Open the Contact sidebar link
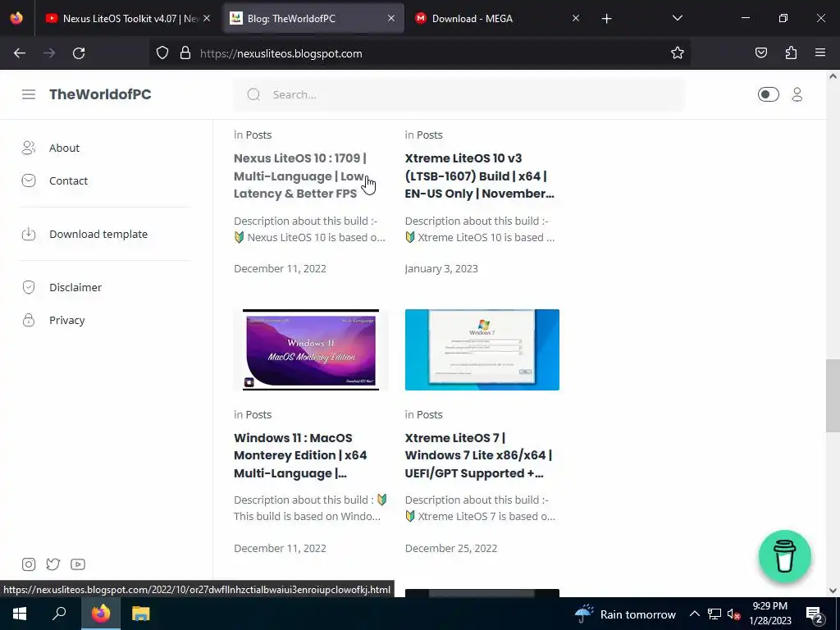This screenshot has height=630, width=840. pyautogui.click(x=68, y=181)
